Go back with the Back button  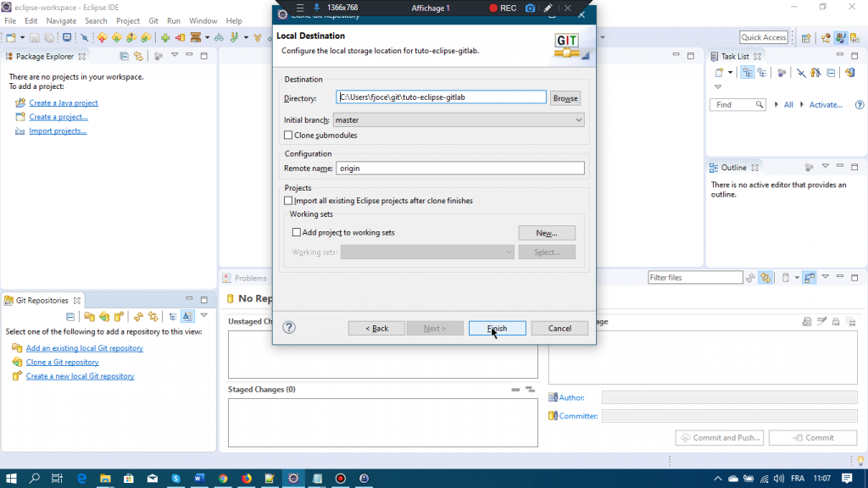(376, 328)
